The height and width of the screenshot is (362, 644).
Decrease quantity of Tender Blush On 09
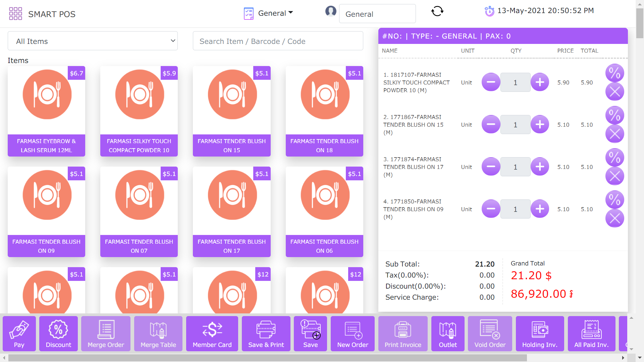(491, 209)
